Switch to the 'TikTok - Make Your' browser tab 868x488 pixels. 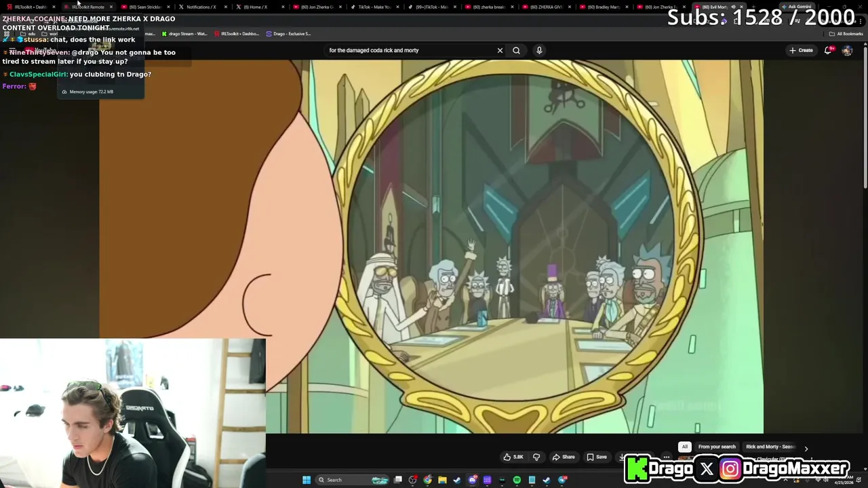(374, 7)
